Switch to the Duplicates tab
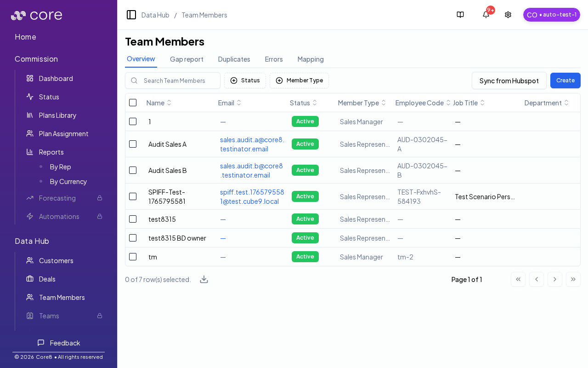588x368 pixels. 234,59
